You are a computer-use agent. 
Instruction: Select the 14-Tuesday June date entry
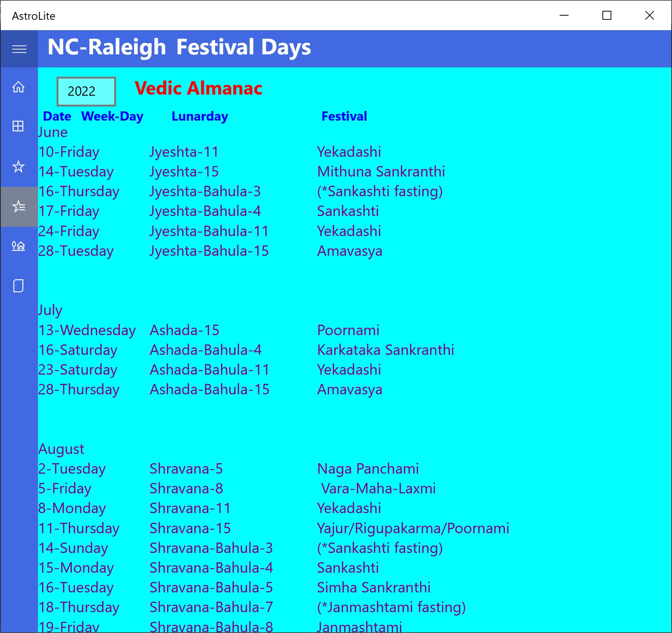[x=76, y=172]
